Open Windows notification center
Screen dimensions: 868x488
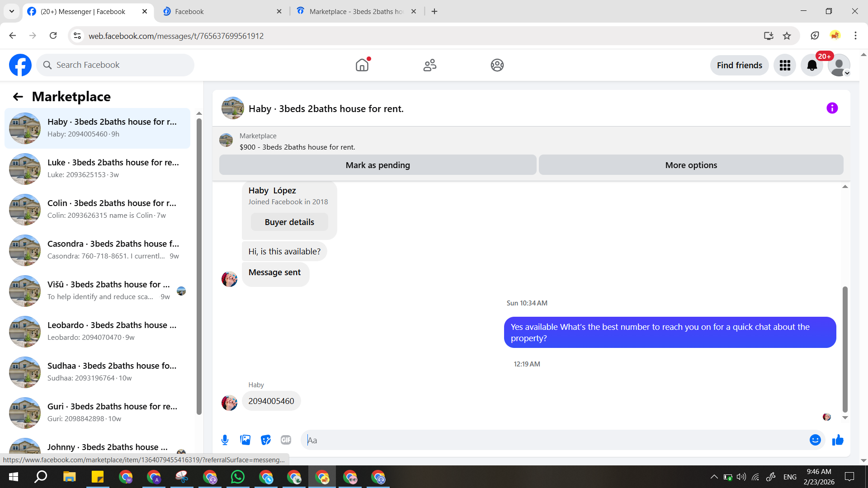tap(849, 477)
